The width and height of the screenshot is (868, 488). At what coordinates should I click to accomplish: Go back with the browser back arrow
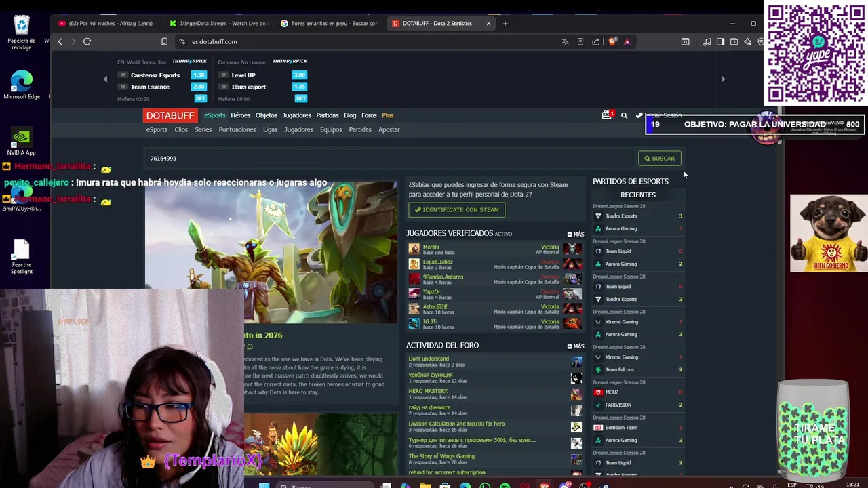pyautogui.click(x=60, y=41)
